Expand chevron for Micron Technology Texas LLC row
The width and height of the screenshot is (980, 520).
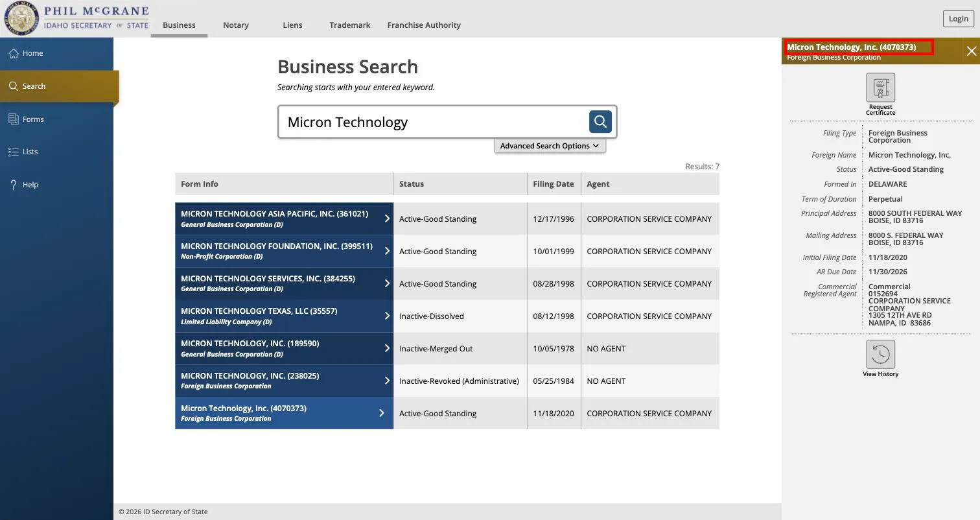click(387, 316)
